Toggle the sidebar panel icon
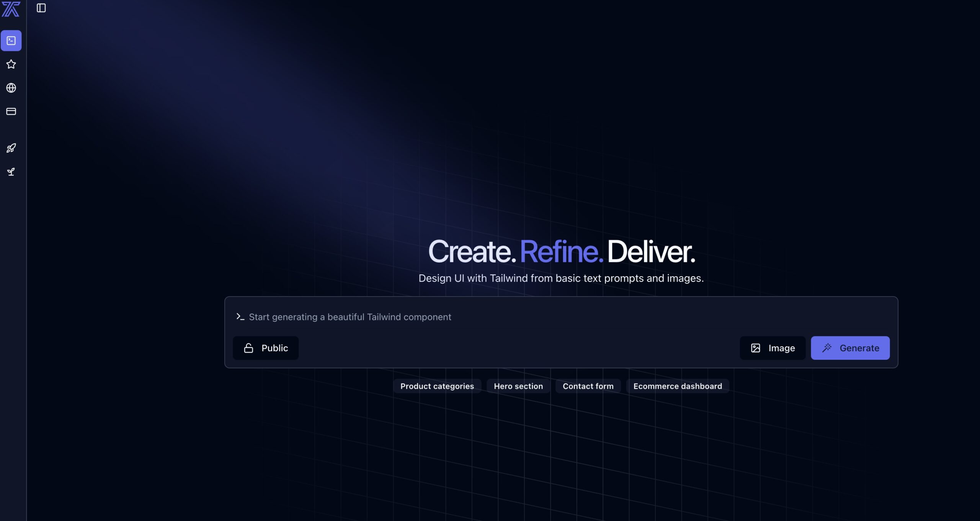The image size is (980, 521). [41, 8]
